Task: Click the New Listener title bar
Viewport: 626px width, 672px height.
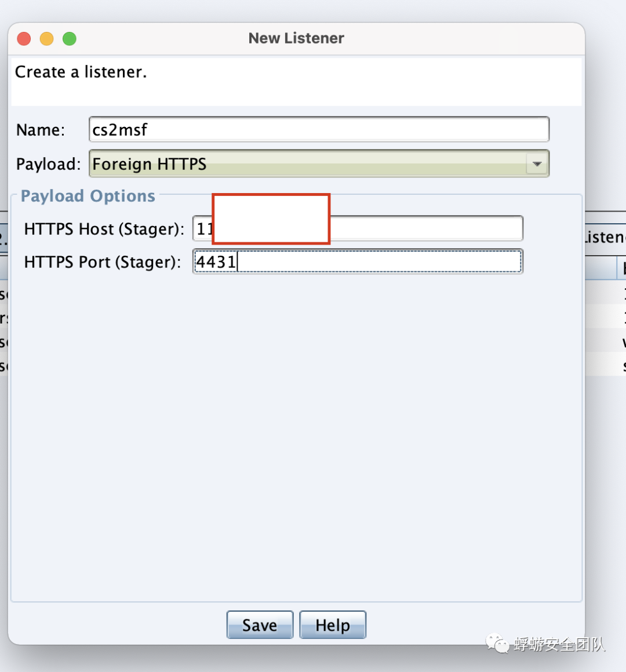Action: pyautogui.click(x=296, y=38)
